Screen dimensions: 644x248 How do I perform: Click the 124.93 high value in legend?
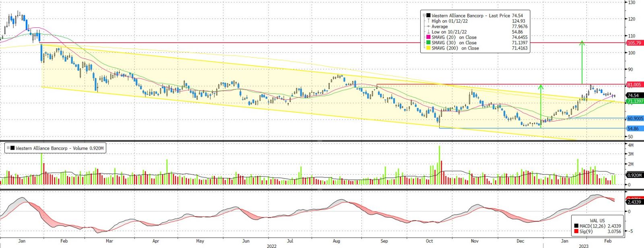click(518, 21)
